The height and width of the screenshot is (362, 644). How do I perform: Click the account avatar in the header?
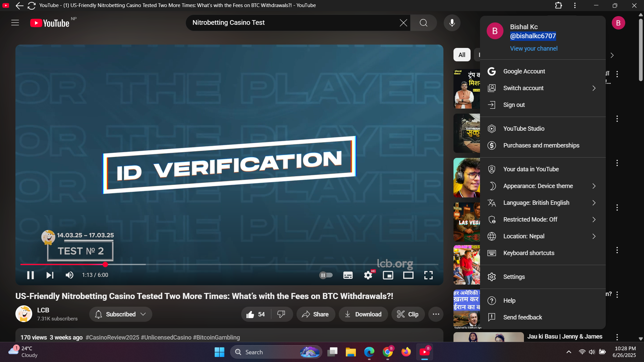coord(618,23)
